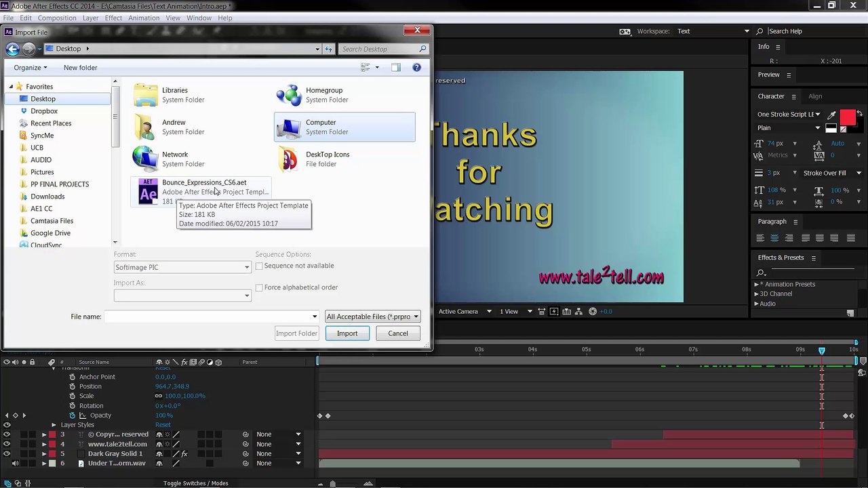Open Opacity graph editor icon
The width and height of the screenshot is (868, 488).
(83, 415)
